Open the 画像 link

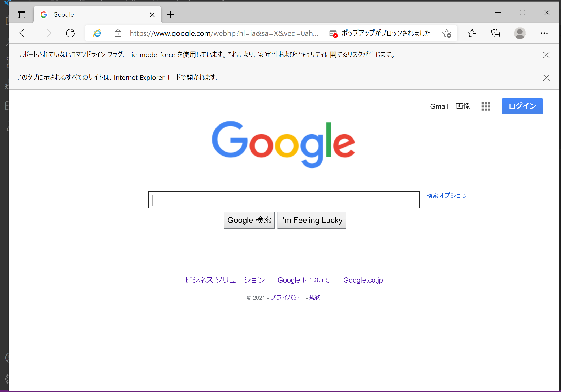point(463,106)
